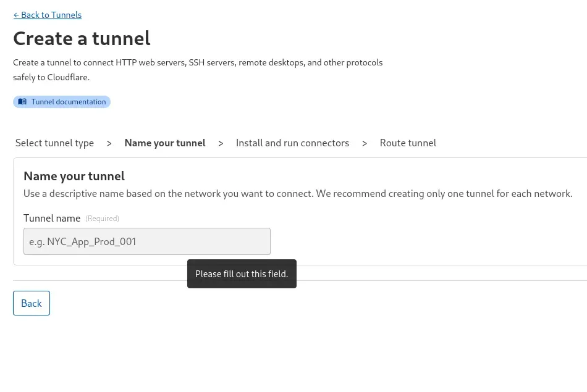Viewport: 587px width, 392px height.
Task: Click the (Required) label text
Action: click(102, 219)
